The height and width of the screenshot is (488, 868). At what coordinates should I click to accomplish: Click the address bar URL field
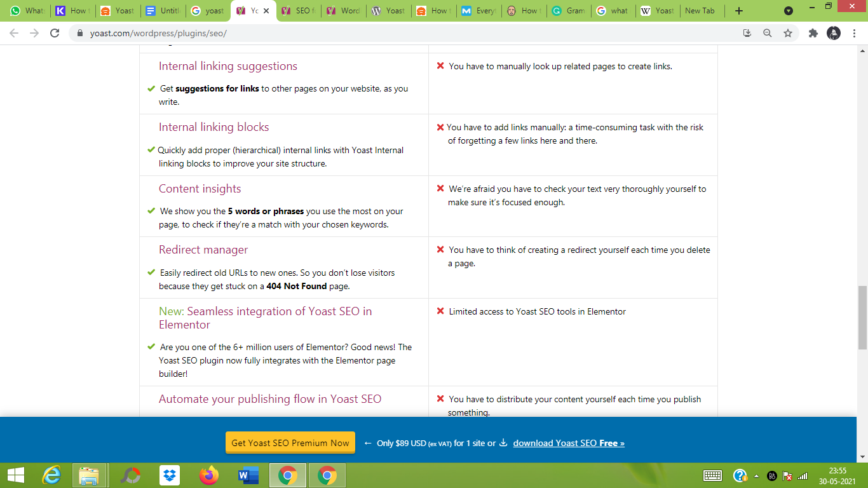click(x=407, y=33)
